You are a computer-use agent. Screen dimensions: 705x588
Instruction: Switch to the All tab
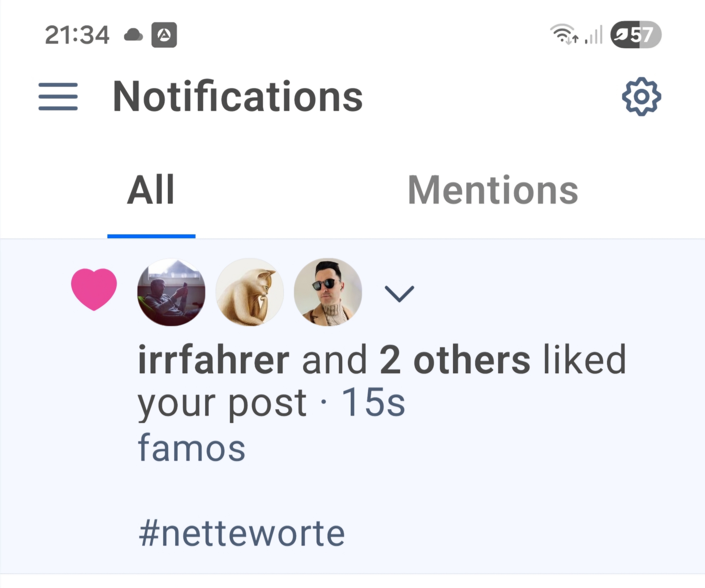[151, 190]
